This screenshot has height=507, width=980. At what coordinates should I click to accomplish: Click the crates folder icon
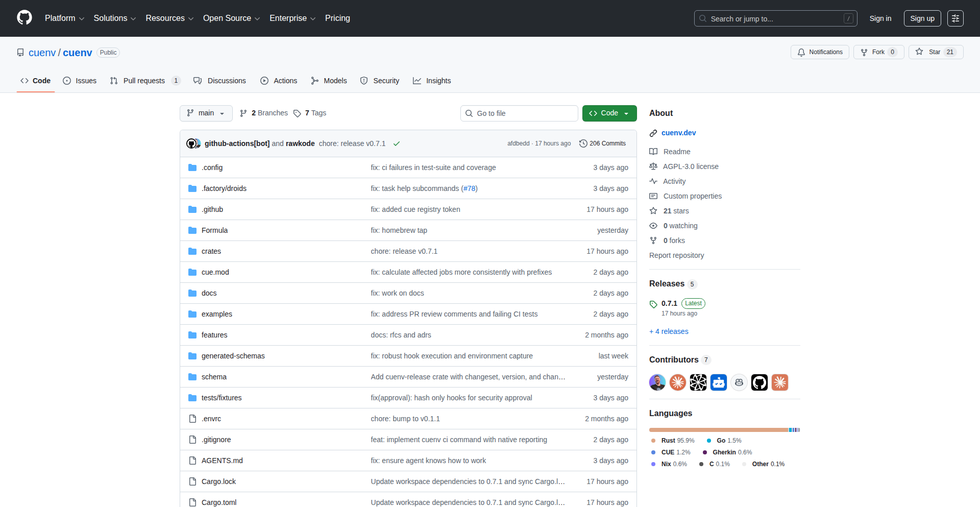192,251
